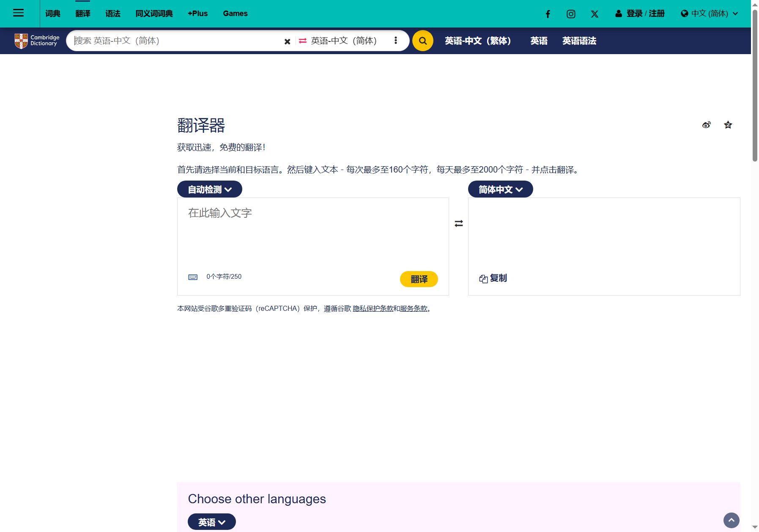The image size is (759, 532).
Task: Open Cambridge Dictionary Facebook page
Action: click(x=548, y=14)
